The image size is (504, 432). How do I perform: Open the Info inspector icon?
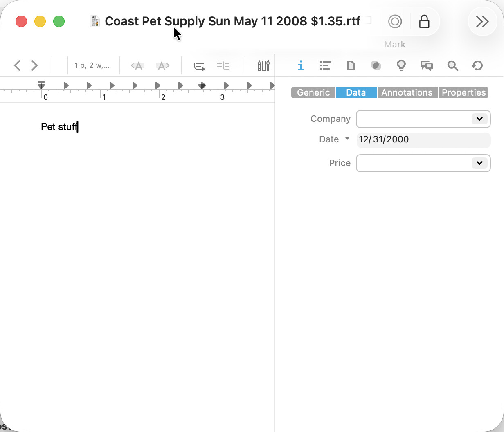[301, 65]
